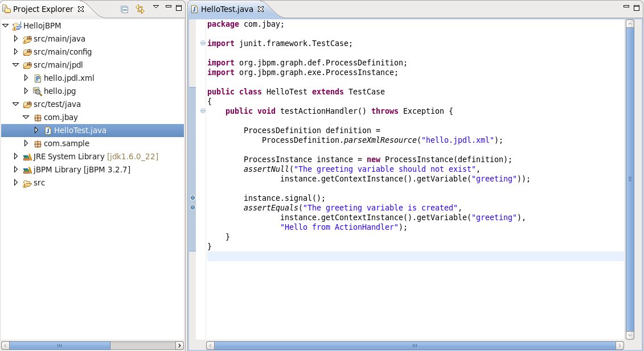The height and width of the screenshot is (351, 644).
Task: Select hello.jpdl.xml in the tree
Action: (69, 78)
